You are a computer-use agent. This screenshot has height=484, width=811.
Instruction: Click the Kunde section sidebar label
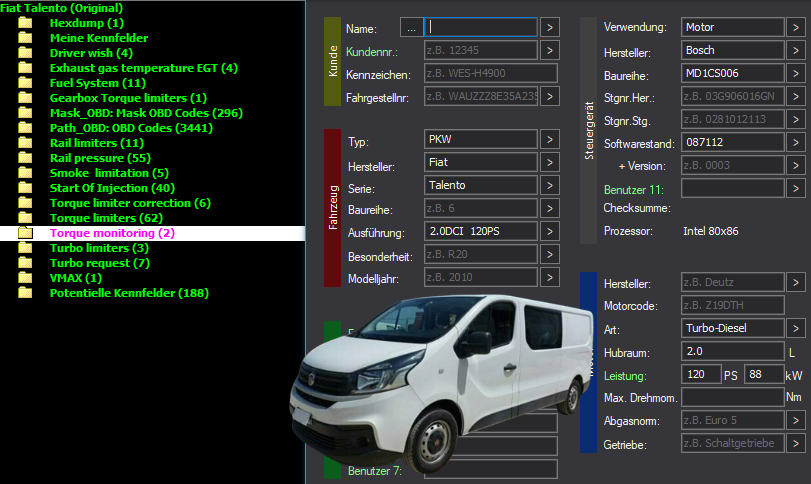pyautogui.click(x=333, y=62)
